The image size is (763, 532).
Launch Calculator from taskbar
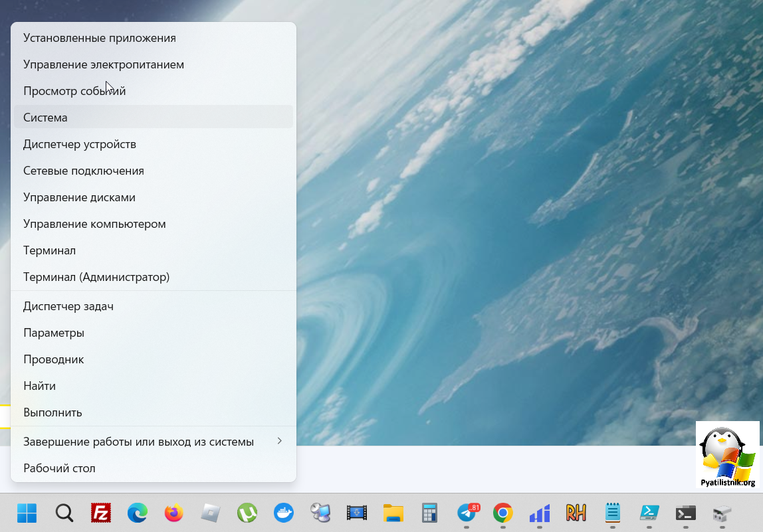click(x=429, y=513)
